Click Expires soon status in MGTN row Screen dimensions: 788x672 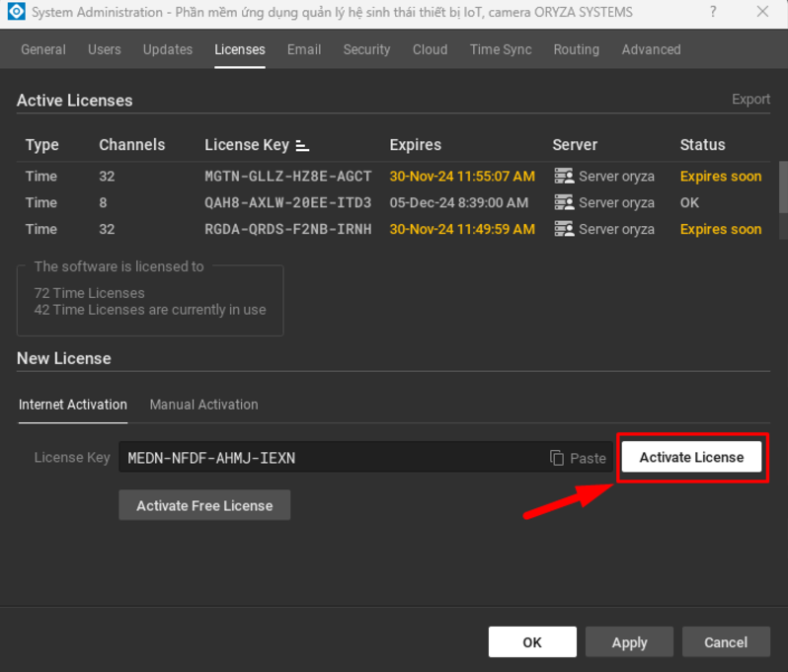click(721, 177)
